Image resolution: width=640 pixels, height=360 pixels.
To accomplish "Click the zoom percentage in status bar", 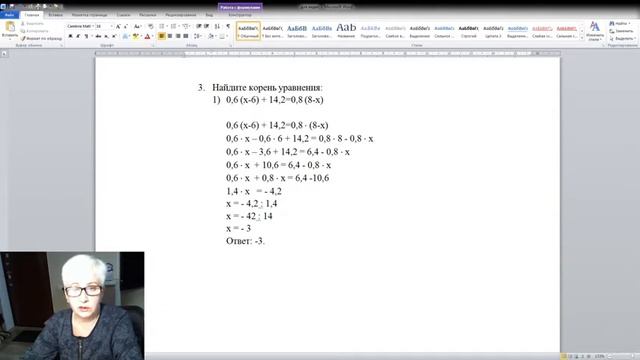I will point(600,356).
